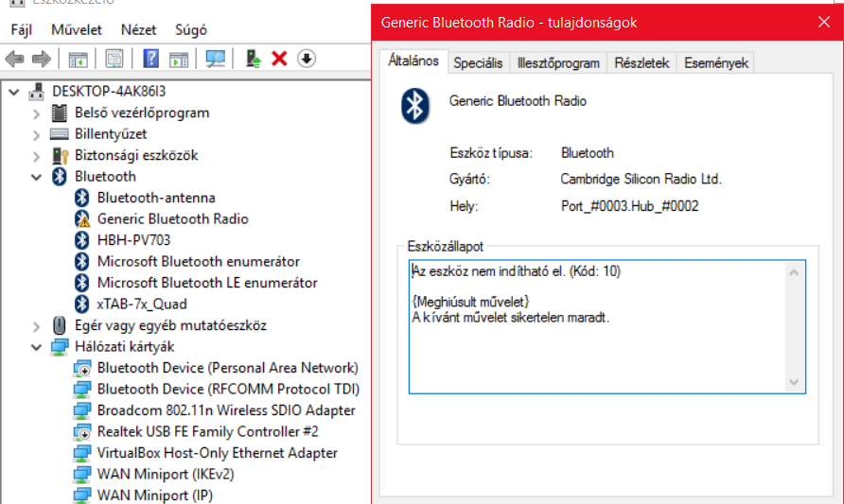Select WAN Miniport (IKEv2)
The width and height of the screenshot is (844, 504).
(x=166, y=474)
